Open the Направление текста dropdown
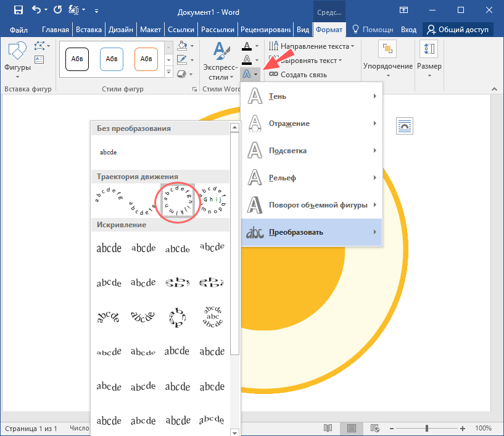 coord(312,46)
